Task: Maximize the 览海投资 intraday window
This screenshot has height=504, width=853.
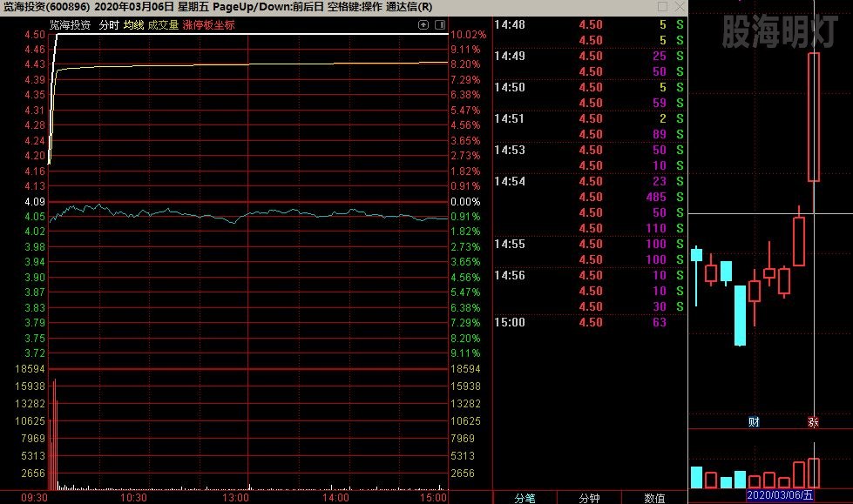Action: pyautogui.click(x=662, y=6)
